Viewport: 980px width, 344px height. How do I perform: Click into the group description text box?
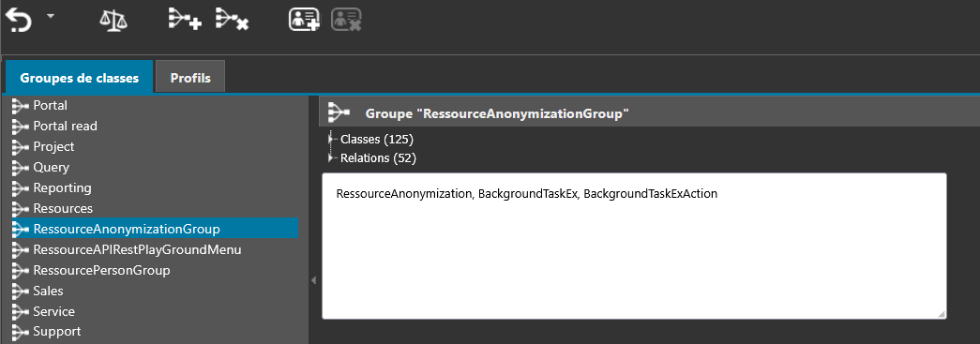click(x=634, y=247)
